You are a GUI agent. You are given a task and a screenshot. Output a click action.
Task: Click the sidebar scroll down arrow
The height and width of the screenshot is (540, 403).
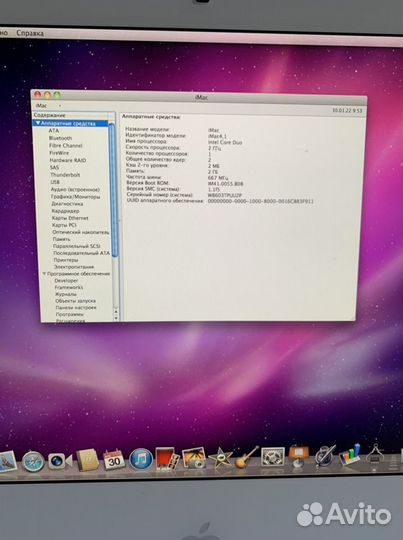point(116,318)
